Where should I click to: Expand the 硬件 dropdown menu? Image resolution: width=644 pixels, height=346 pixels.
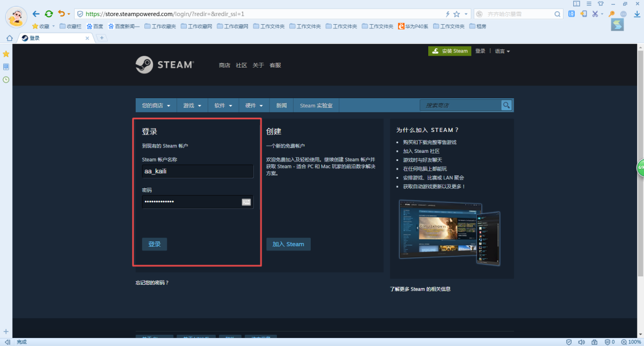(x=254, y=106)
